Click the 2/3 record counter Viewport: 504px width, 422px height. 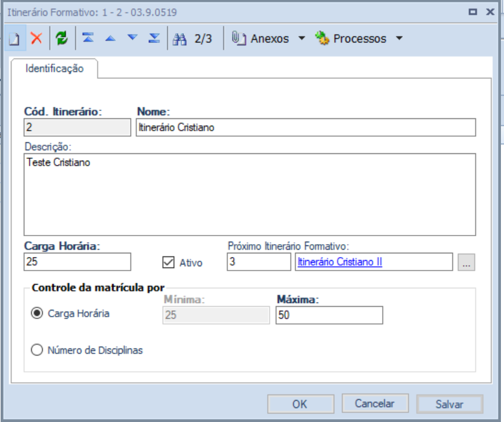[x=203, y=39]
